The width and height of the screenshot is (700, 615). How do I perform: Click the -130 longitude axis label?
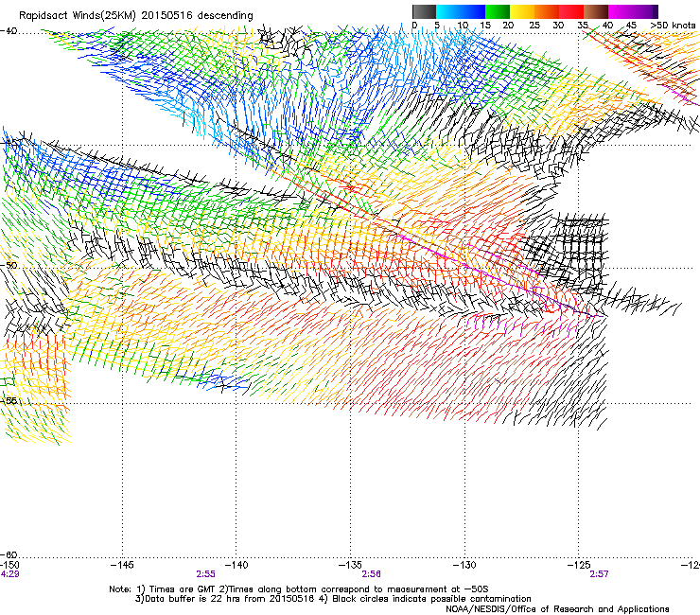tap(464, 565)
